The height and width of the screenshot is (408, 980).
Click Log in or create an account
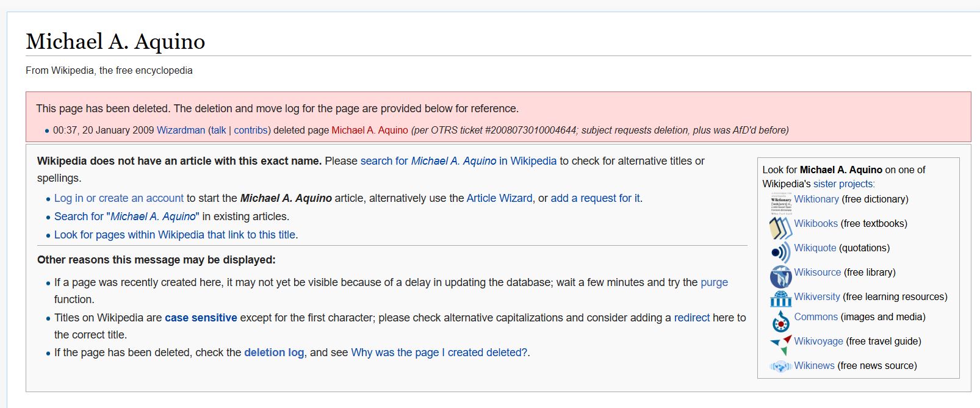[119, 198]
